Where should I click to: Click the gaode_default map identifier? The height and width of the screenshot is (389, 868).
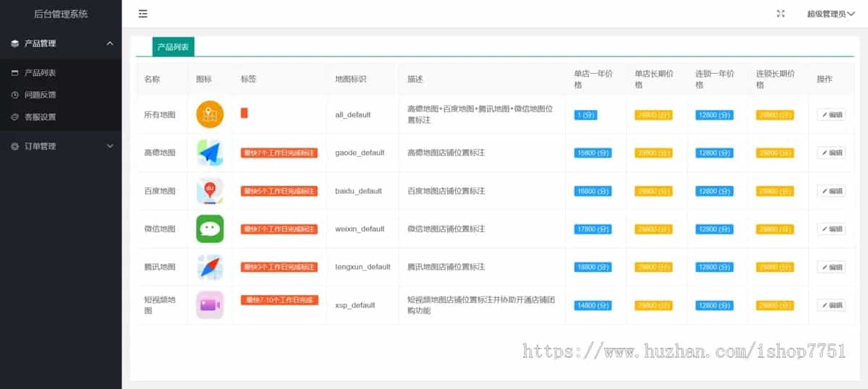(360, 153)
